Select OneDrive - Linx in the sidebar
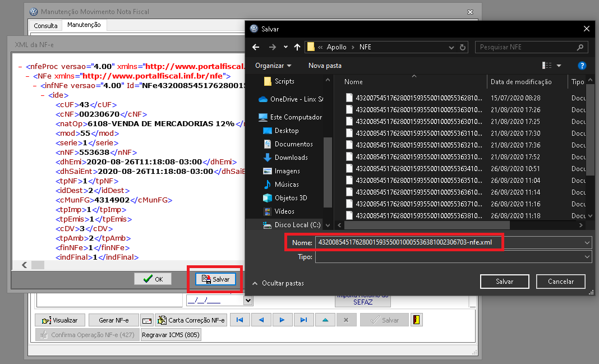 291,99
